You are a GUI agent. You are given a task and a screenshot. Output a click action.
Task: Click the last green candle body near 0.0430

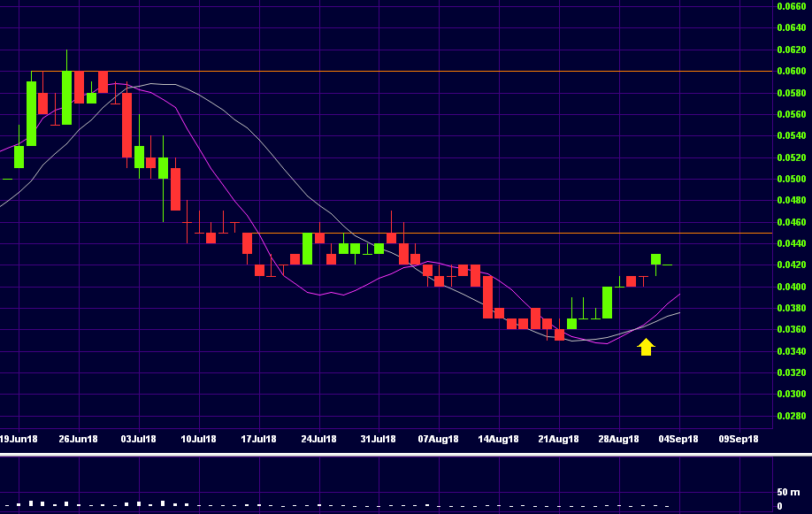point(655,259)
